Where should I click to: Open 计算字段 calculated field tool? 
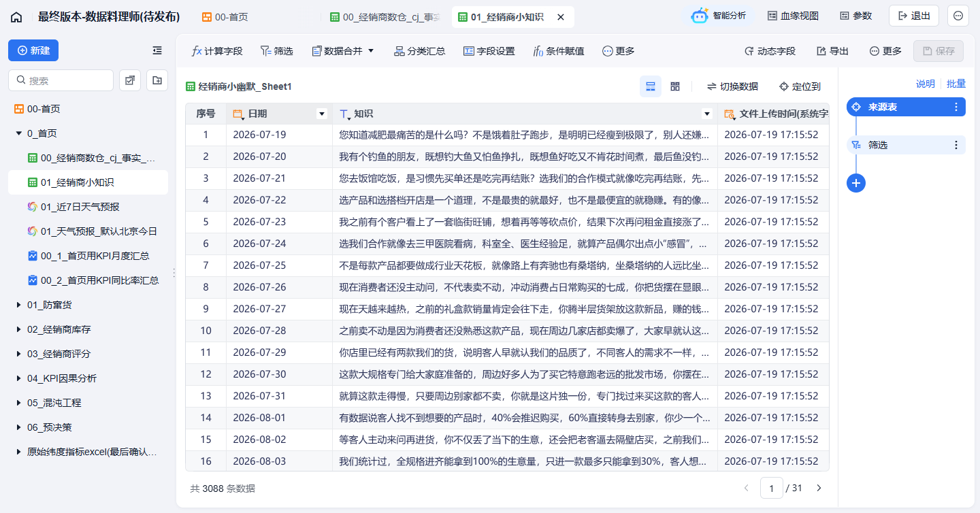(217, 51)
